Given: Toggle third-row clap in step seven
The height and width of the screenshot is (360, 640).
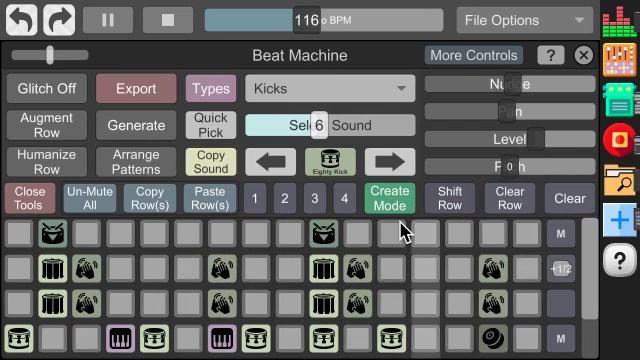Looking at the screenshot, I should pos(222,304).
